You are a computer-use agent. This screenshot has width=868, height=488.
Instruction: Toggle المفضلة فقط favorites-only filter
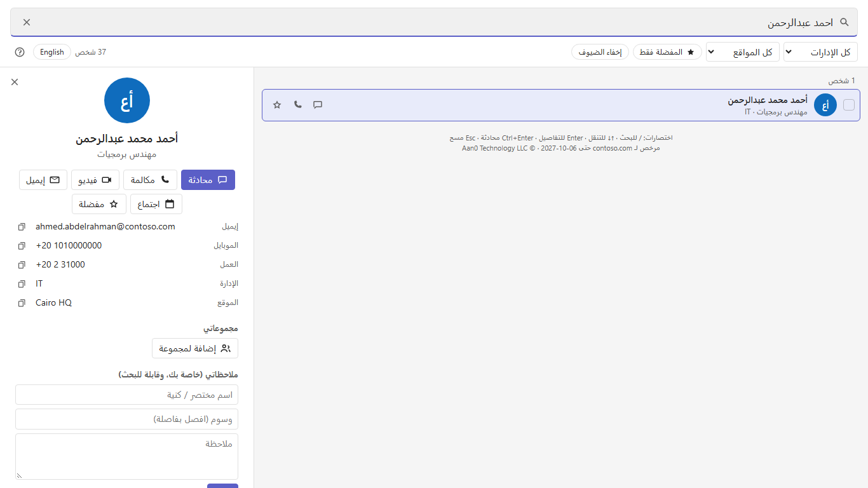coord(667,52)
